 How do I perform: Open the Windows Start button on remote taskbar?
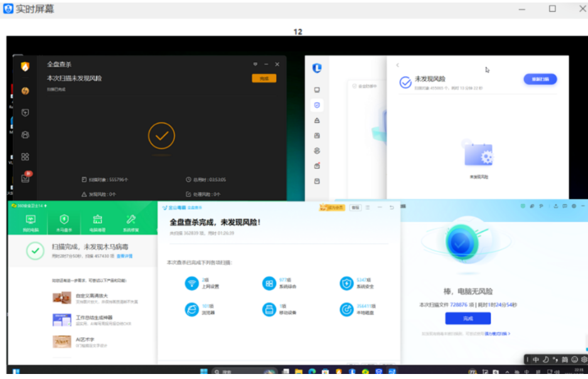click(x=203, y=371)
